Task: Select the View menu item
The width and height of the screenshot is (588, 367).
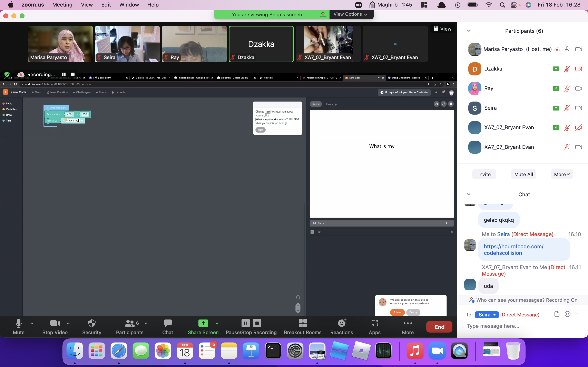Action: [87, 5]
